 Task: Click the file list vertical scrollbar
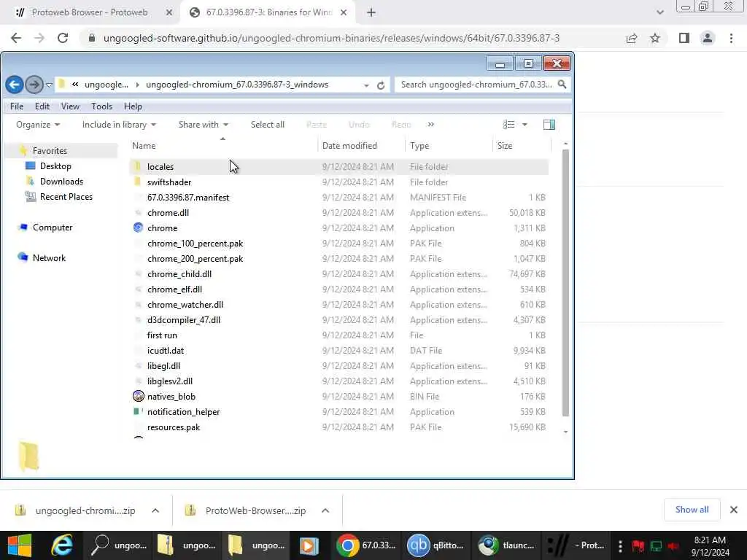565,283
